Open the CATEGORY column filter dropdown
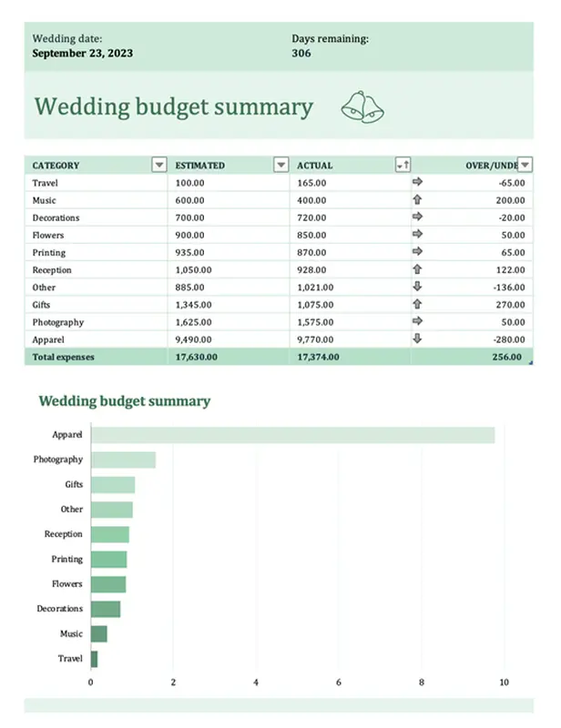The width and height of the screenshot is (561, 728). click(159, 166)
